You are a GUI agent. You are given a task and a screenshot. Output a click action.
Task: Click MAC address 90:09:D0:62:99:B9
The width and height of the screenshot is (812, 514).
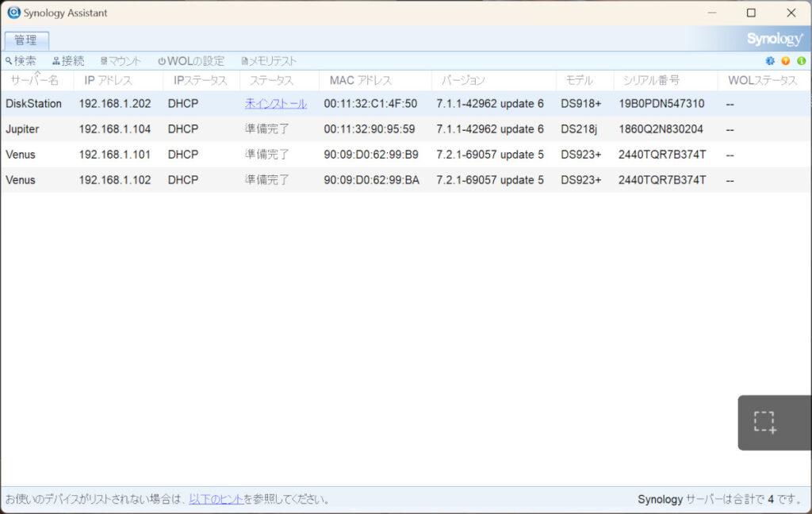coord(371,155)
